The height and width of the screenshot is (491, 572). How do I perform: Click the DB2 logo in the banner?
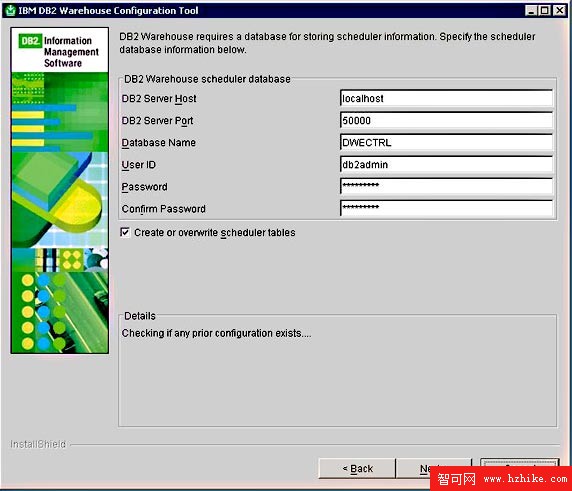30,41
